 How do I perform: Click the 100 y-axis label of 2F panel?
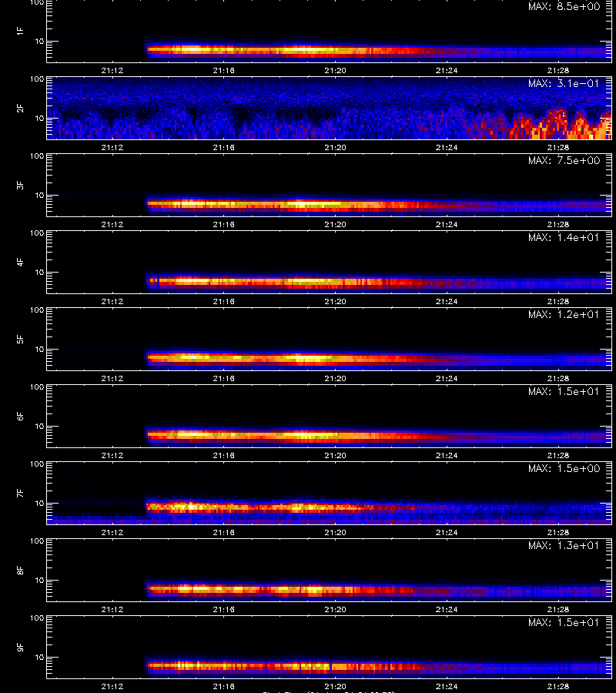click(37, 79)
